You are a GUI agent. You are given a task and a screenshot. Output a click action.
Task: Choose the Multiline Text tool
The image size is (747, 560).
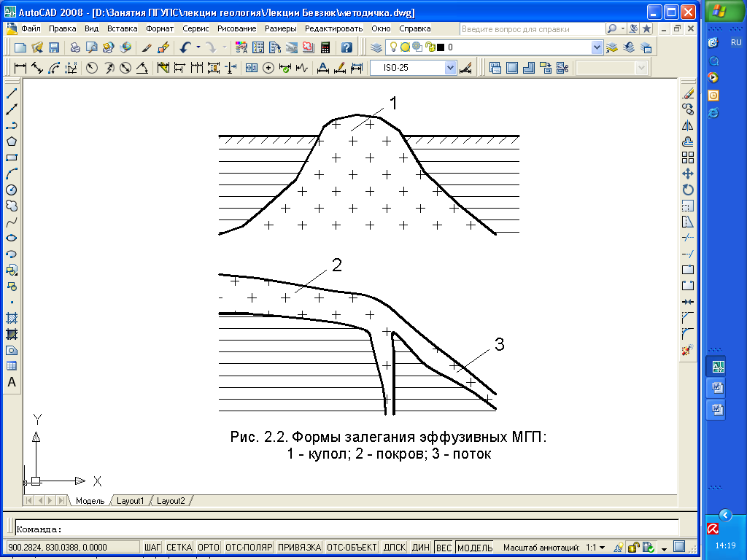(x=12, y=382)
